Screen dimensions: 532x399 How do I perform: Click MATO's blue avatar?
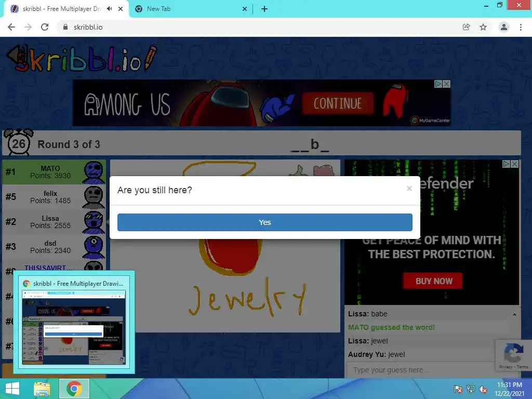point(94,172)
